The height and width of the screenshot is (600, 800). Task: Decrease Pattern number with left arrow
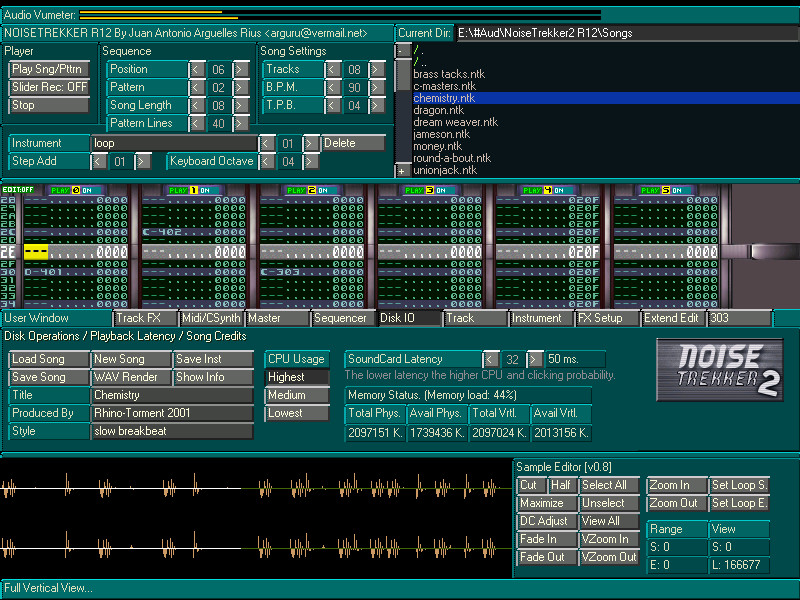point(197,87)
